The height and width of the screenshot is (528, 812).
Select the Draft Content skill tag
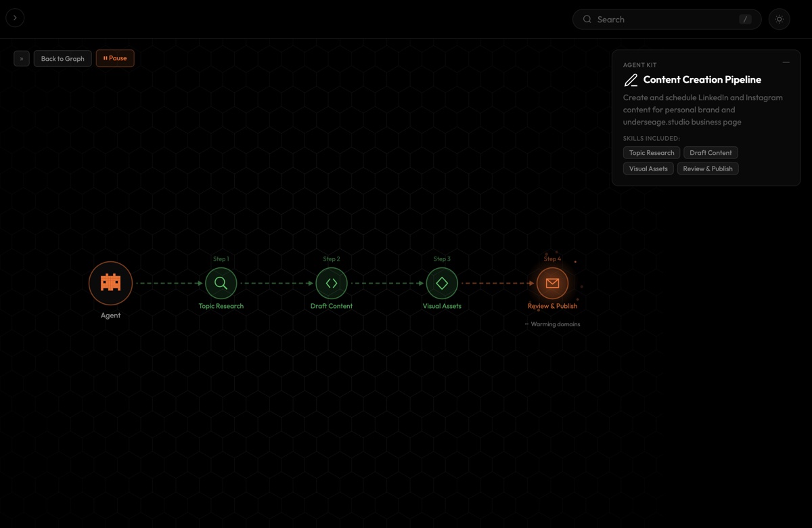(x=710, y=153)
